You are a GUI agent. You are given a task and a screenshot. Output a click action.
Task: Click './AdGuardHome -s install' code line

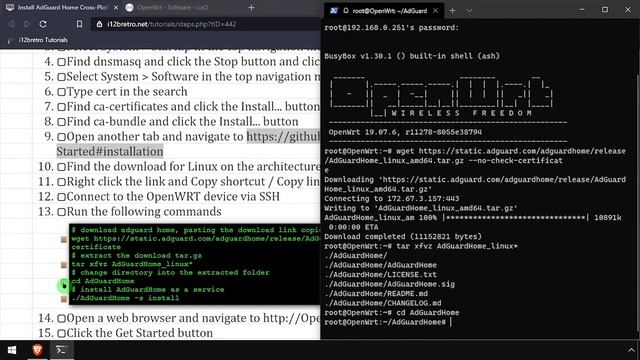coord(125,298)
